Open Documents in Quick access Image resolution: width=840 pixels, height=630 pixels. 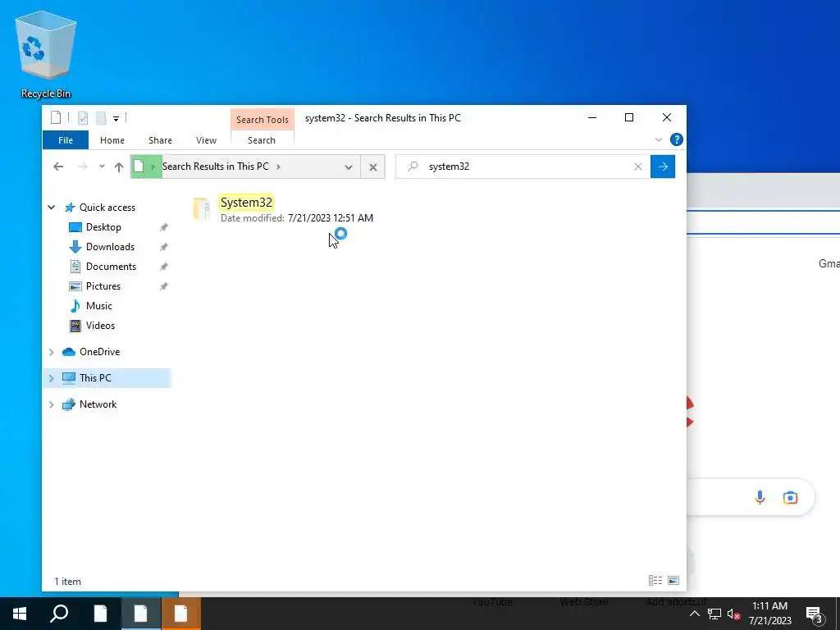[111, 267]
